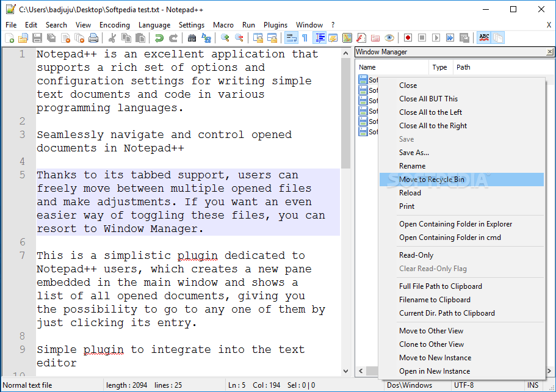Sort by the Name column header
Viewport: 556px width, 392px height.
pos(392,67)
